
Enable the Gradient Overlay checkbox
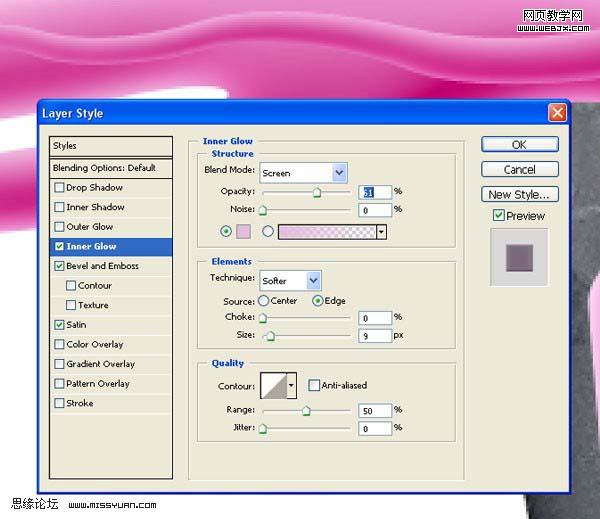59,364
